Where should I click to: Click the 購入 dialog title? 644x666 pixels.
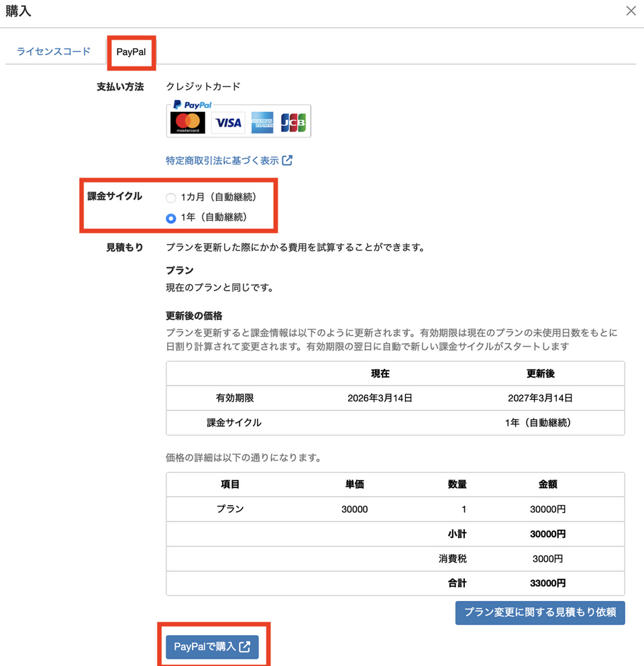pos(18,11)
